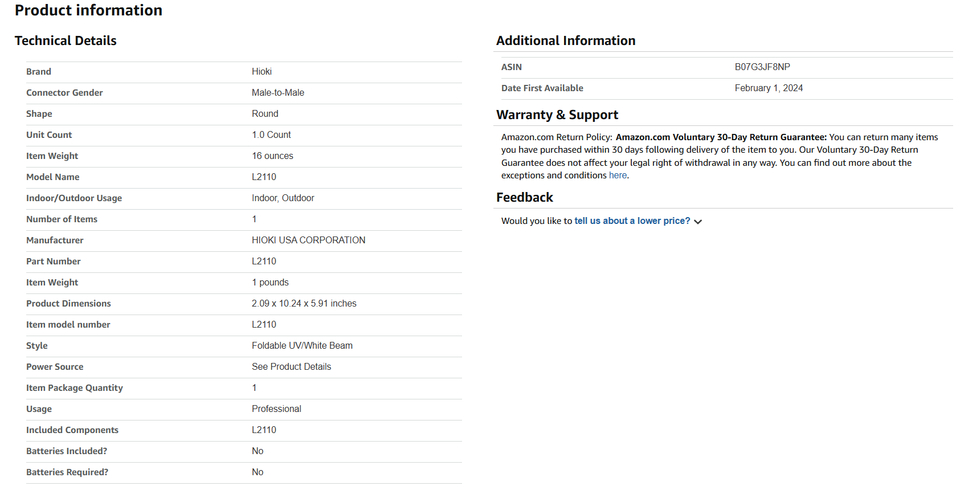Expand the lower price feedback chevron
960x498 pixels.
pos(698,222)
